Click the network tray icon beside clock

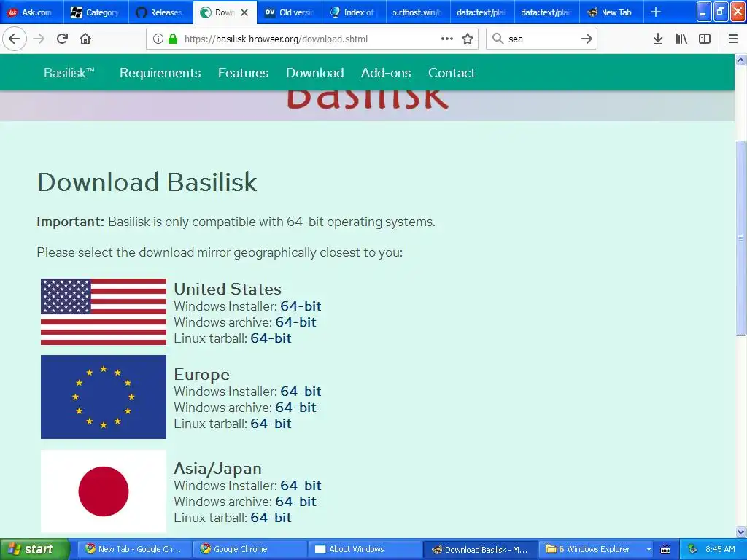tap(692, 549)
